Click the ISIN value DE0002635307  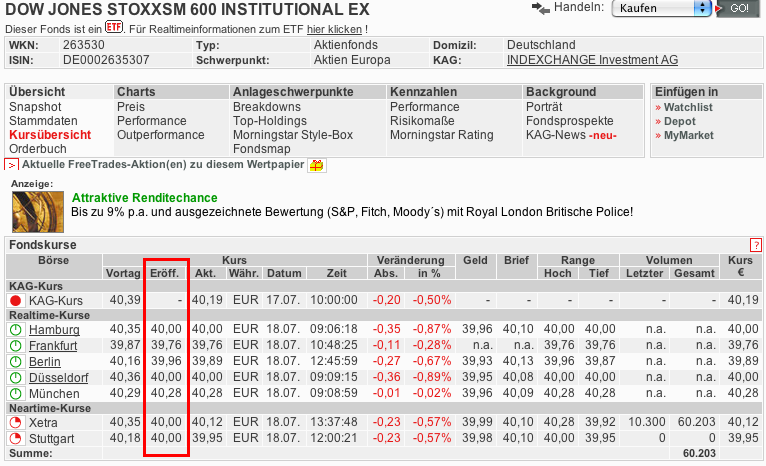106,60
